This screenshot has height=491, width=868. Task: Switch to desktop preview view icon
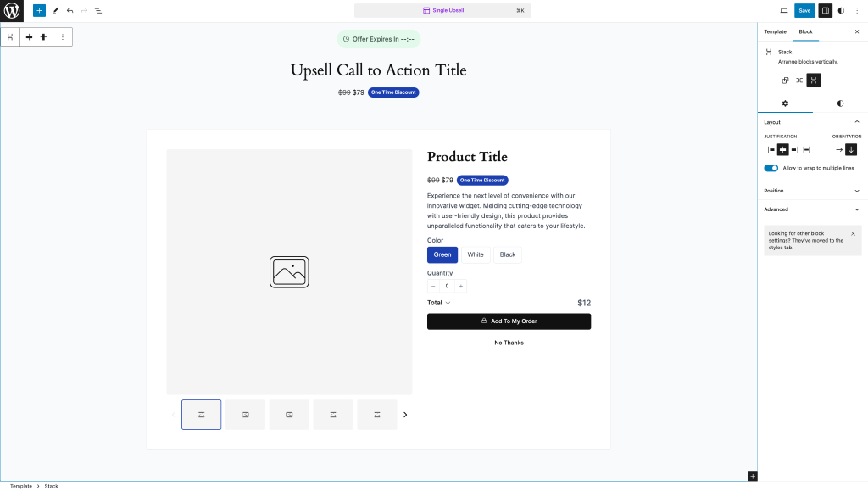pyautogui.click(x=783, y=11)
